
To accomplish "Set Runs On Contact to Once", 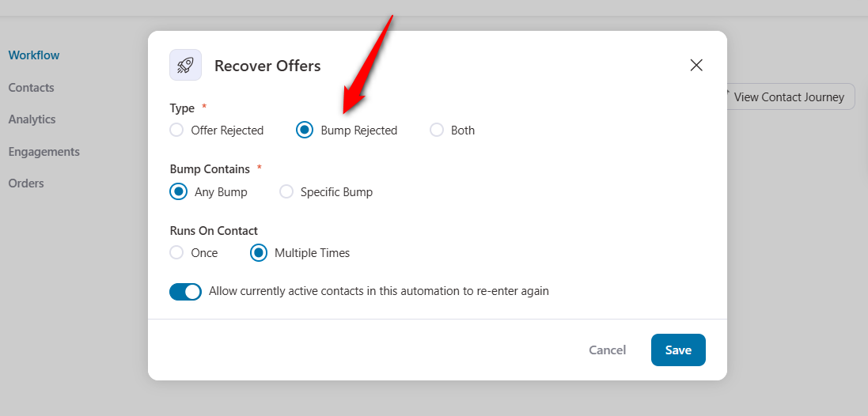I will (x=176, y=253).
